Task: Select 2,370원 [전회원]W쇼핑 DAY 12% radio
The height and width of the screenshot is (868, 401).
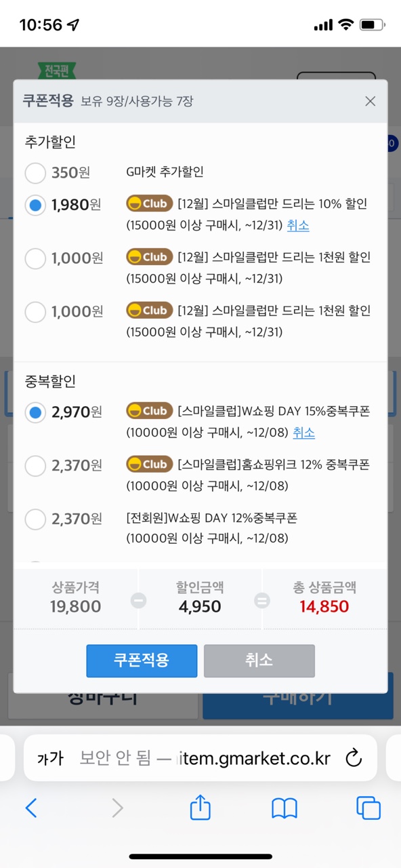Action: [35, 519]
